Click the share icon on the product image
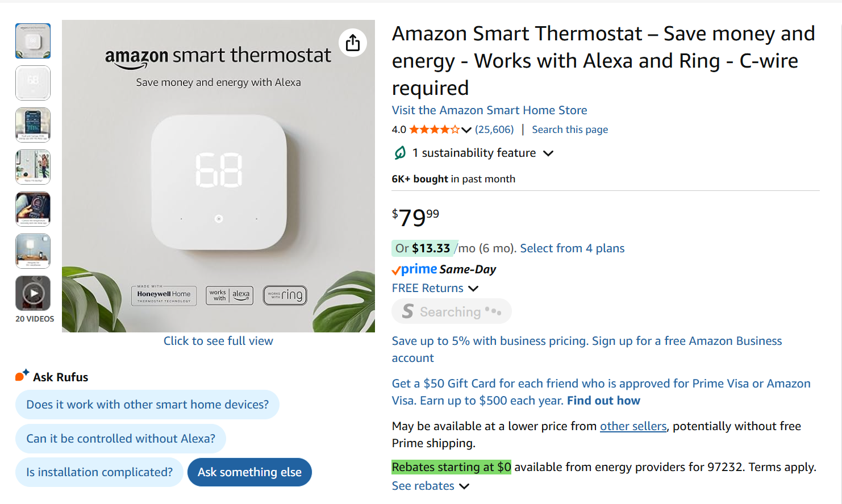Viewport: 842px width, 504px height. [353, 42]
